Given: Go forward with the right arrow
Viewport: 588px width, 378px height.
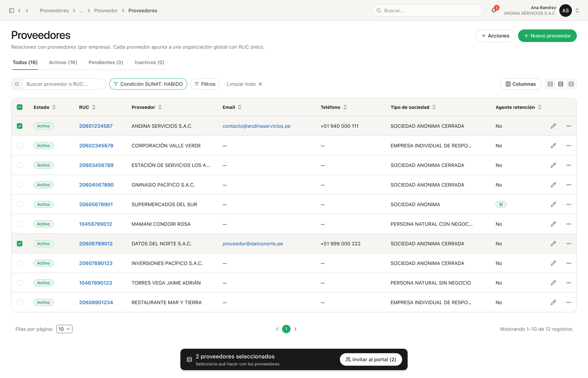Looking at the screenshot, I should tap(27, 10).
